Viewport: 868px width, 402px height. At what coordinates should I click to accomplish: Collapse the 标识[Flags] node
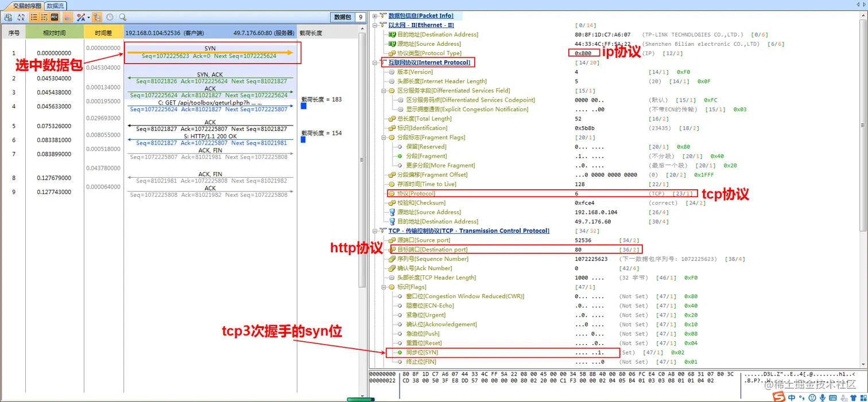(383, 287)
